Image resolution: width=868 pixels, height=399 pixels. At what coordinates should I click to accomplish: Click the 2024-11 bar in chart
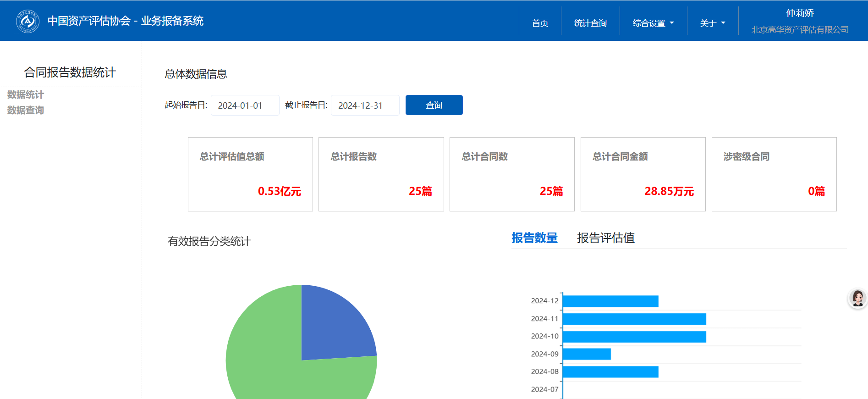[x=634, y=319]
